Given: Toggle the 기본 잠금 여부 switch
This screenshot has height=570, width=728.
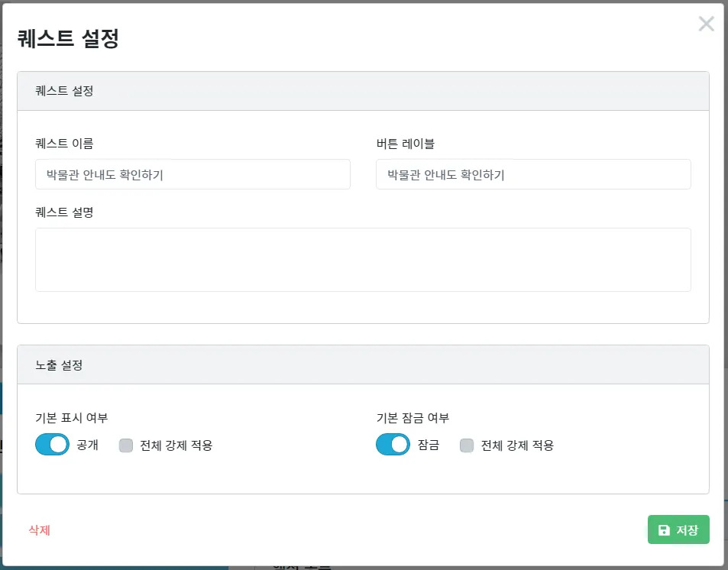Looking at the screenshot, I should 393,445.
